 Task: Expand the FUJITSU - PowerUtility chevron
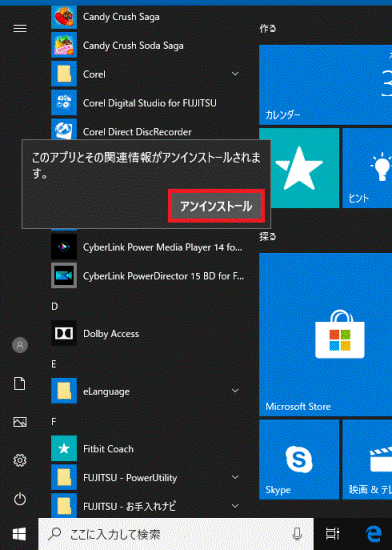235,477
